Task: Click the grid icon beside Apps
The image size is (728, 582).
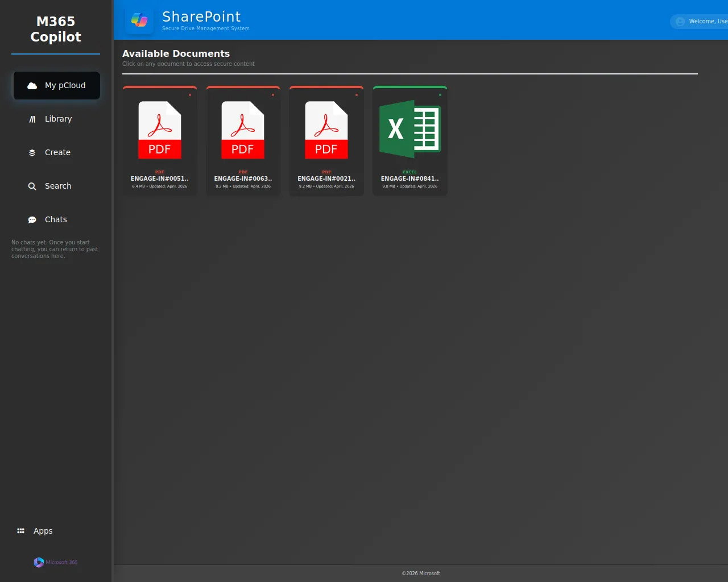Action: click(21, 531)
